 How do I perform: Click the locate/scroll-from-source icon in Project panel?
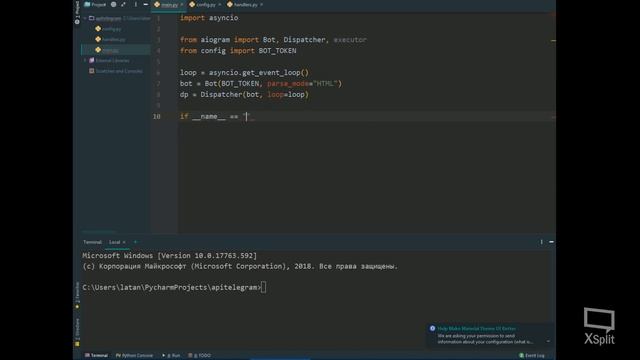point(113,4)
